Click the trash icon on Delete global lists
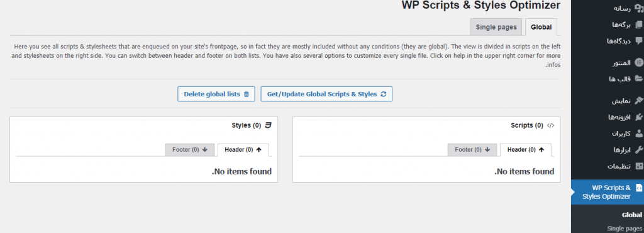The height and width of the screenshot is (233, 644). coord(247,94)
